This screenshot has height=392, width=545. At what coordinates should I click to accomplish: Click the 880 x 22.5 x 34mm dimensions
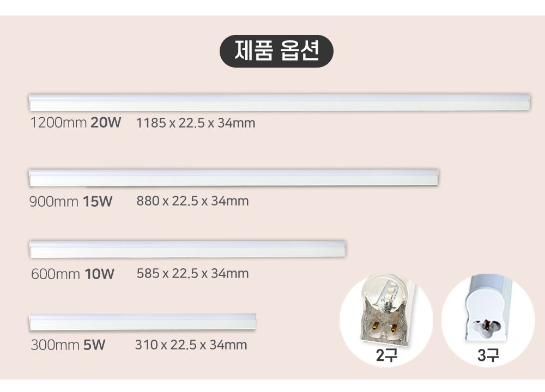(192, 201)
